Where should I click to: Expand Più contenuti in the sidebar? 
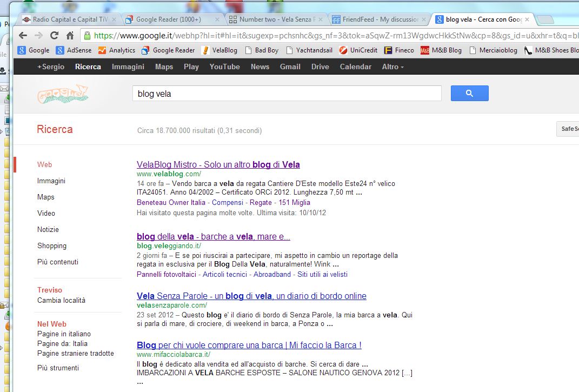click(58, 262)
